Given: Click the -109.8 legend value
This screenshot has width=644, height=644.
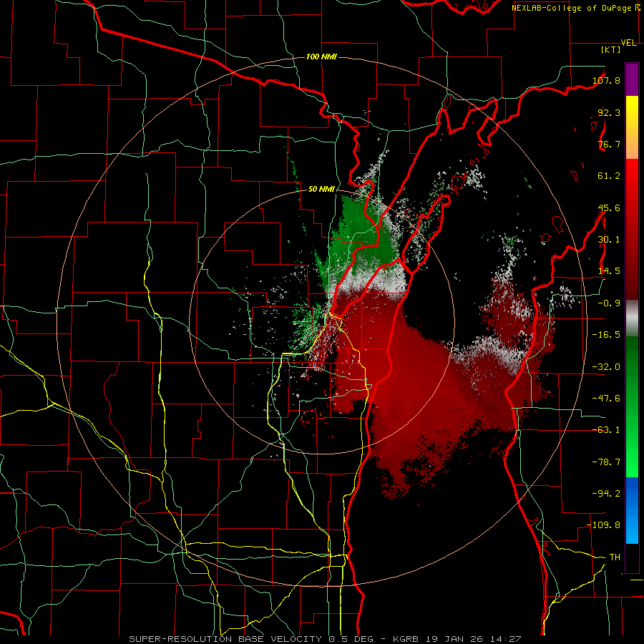Looking at the screenshot, I should (604, 525).
